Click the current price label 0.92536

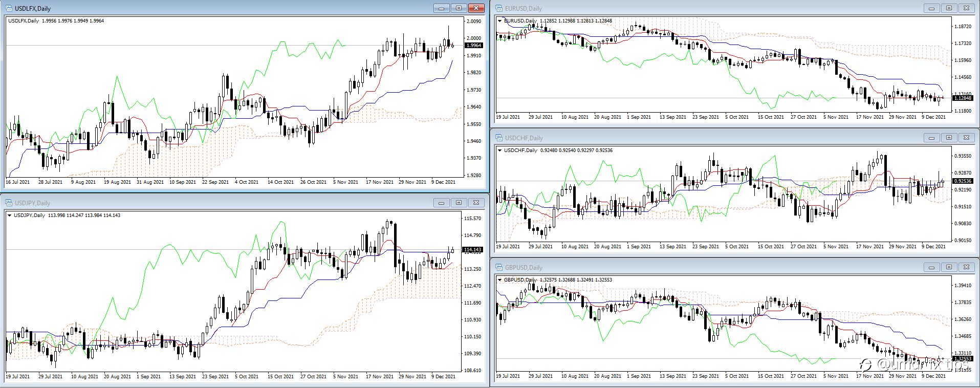click(x=963, y=181)
